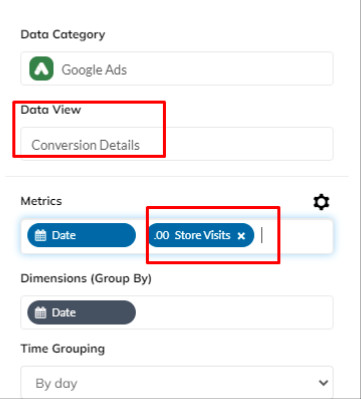Remove Store Visits metric with x
The height and width of the screenshot is (399, 361).
pyautogui.click(x=241, y=236)
